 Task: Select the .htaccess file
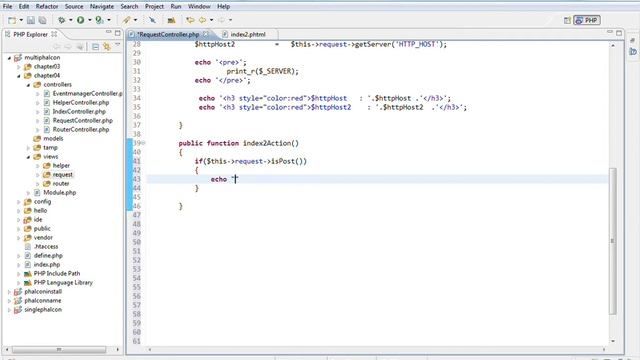46,247
